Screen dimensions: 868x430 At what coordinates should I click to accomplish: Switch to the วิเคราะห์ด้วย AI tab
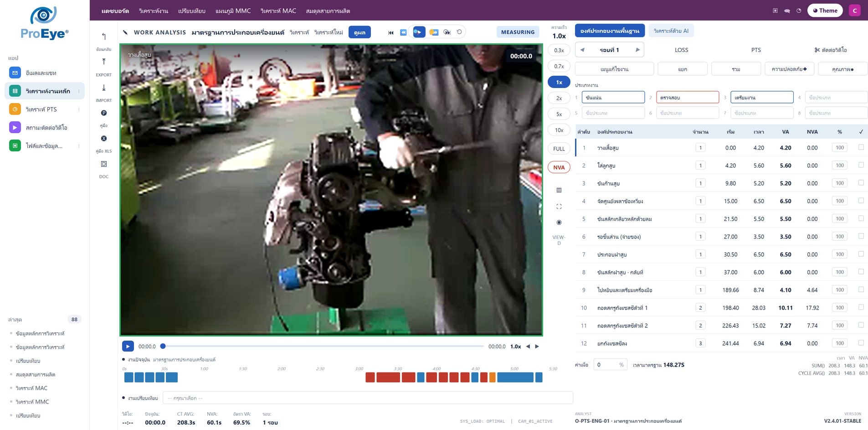point(671,31)
